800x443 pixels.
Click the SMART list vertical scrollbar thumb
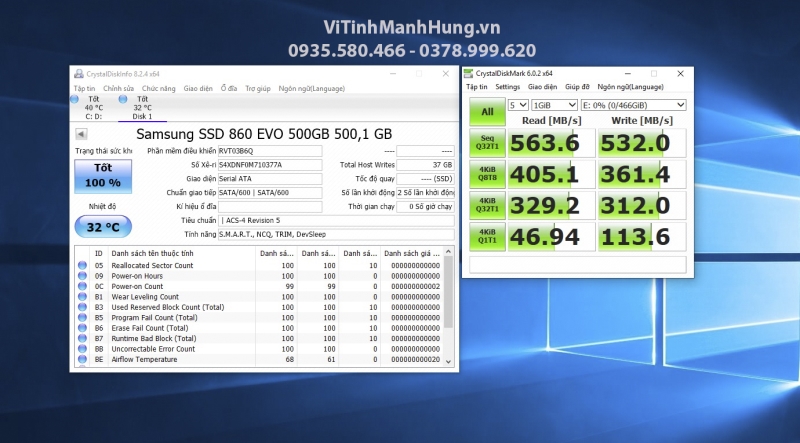click(448, 292)
